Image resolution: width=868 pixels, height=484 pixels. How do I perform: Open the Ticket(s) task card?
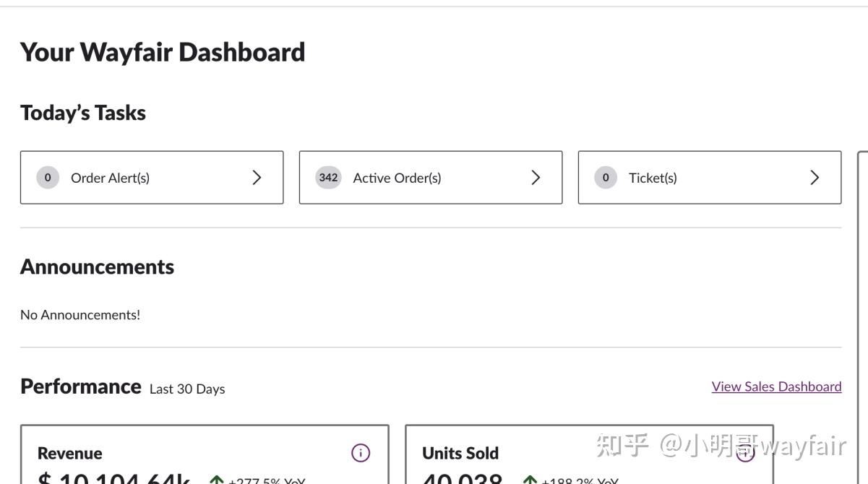[x=710, y=178]
